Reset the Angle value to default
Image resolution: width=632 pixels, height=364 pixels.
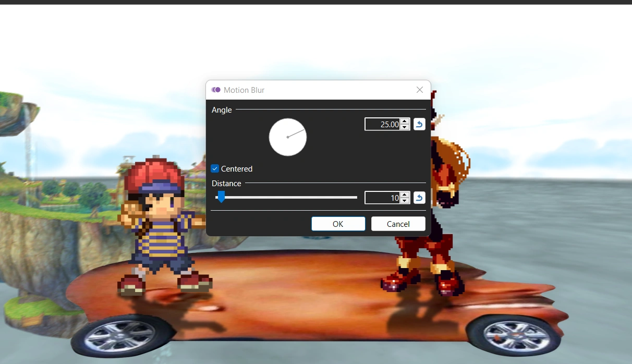click(419, 124)
